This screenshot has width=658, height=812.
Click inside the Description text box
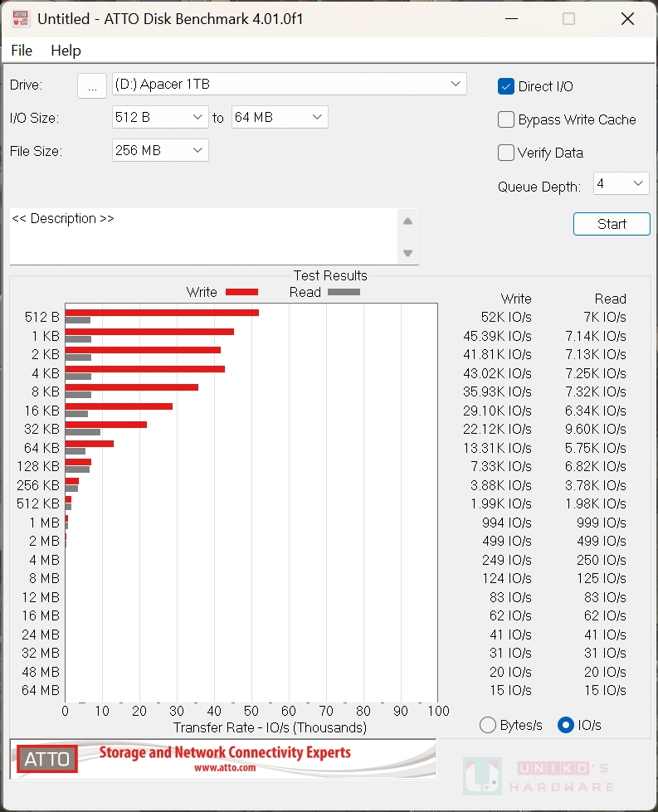(203, 236)
